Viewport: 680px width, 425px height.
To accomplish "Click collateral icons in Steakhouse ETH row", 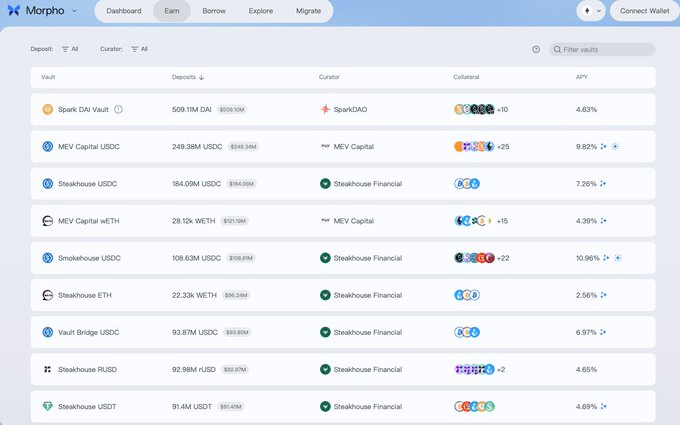I will click(467, 295).
